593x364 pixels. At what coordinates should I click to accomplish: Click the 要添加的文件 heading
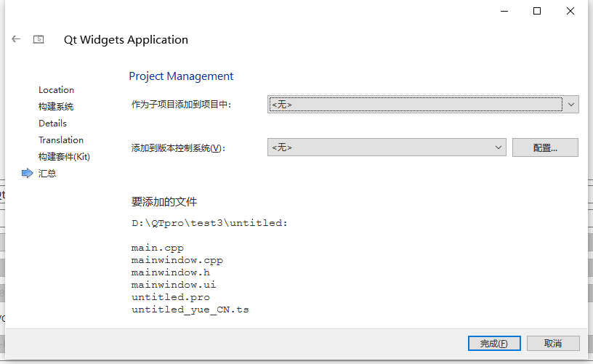[x=164, y=201]
